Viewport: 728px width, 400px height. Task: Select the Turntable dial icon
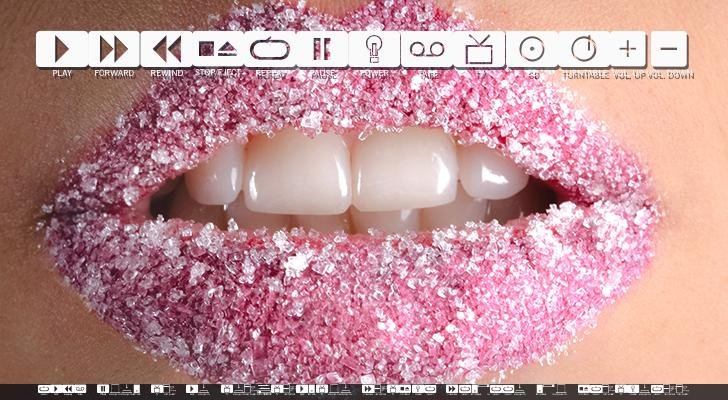point(583,48)
